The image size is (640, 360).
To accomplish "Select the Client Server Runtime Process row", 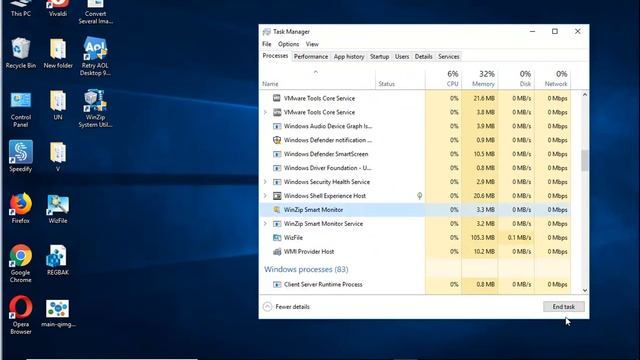I will (415, 284).
